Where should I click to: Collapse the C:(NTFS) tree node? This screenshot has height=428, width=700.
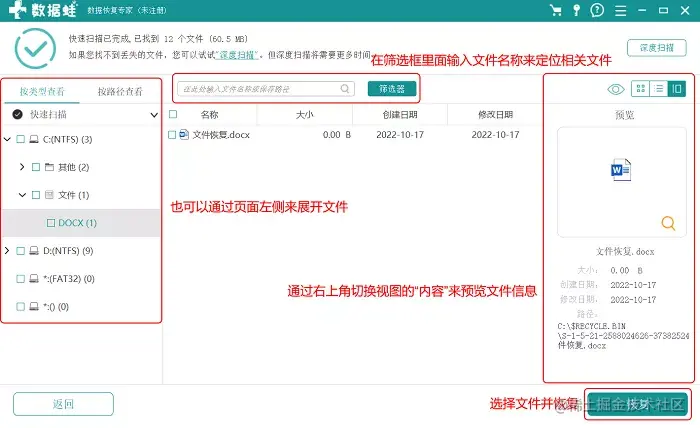[7, 140]
